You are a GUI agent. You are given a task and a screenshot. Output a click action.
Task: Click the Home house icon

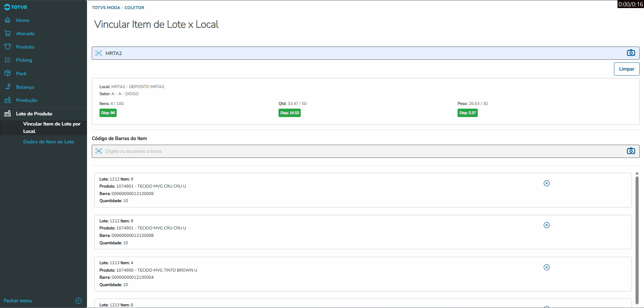click(7, 20)
